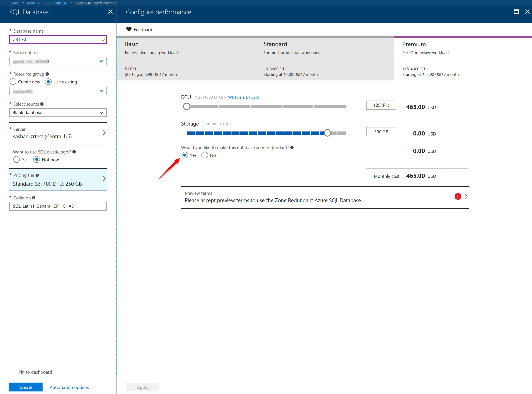Click elastic pool info icon
The width and height of the screenshot is (532, 394).
tap(74, 152)
